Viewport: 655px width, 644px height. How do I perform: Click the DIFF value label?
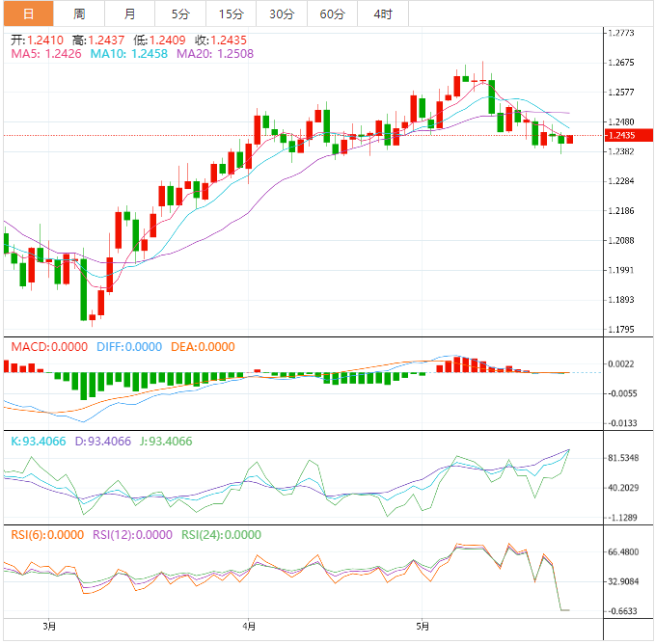pos(128,347)
